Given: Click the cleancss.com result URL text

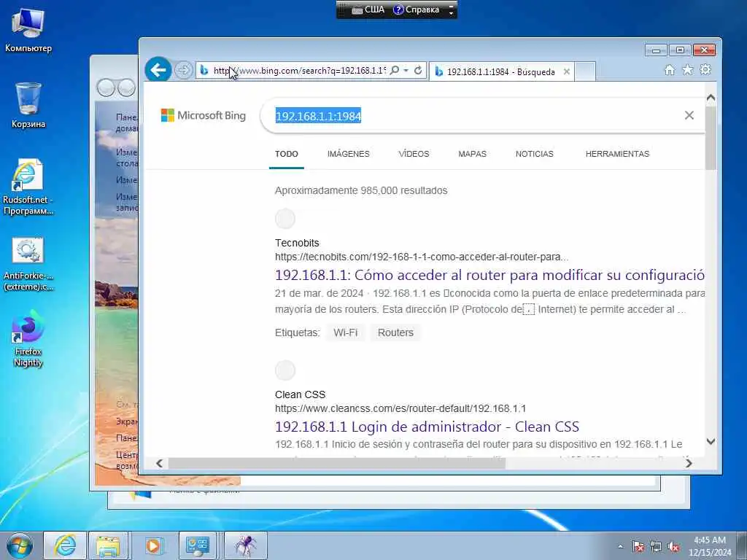Looking at the screenshot, I should click(x=400, y=408).
